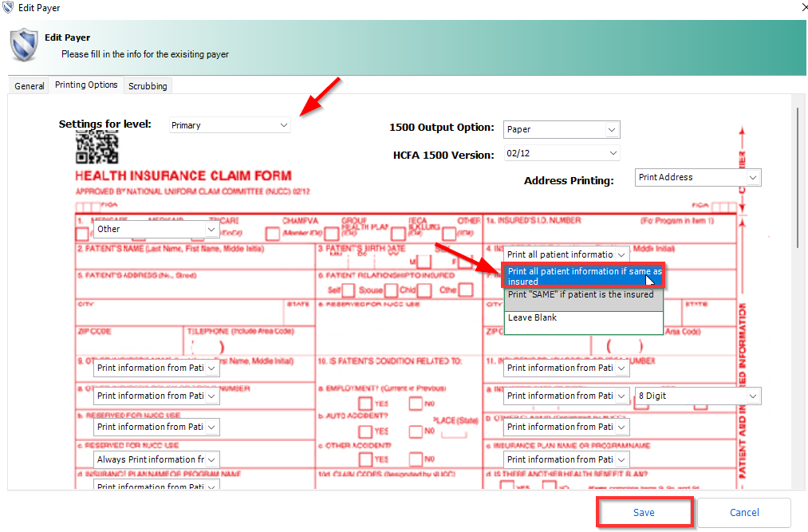Click the Cancel button
This screenshot has height=532, width=808.
click(744, 513)
